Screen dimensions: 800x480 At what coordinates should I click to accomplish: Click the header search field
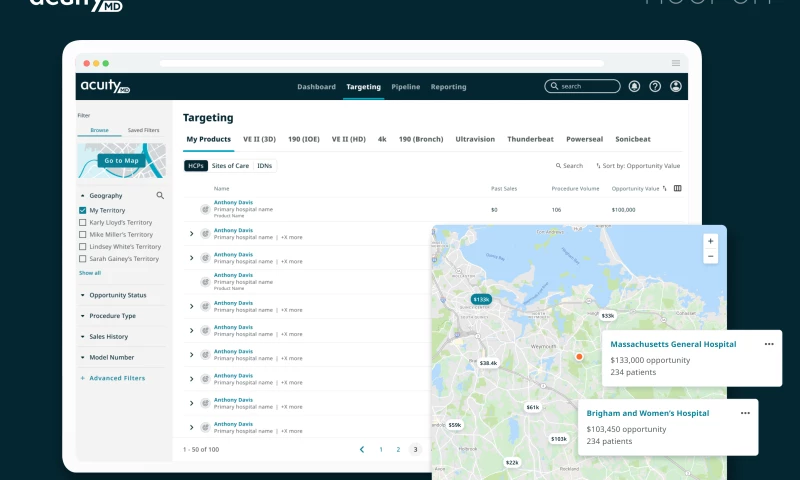pyautogui.click(x=582, y=86)
